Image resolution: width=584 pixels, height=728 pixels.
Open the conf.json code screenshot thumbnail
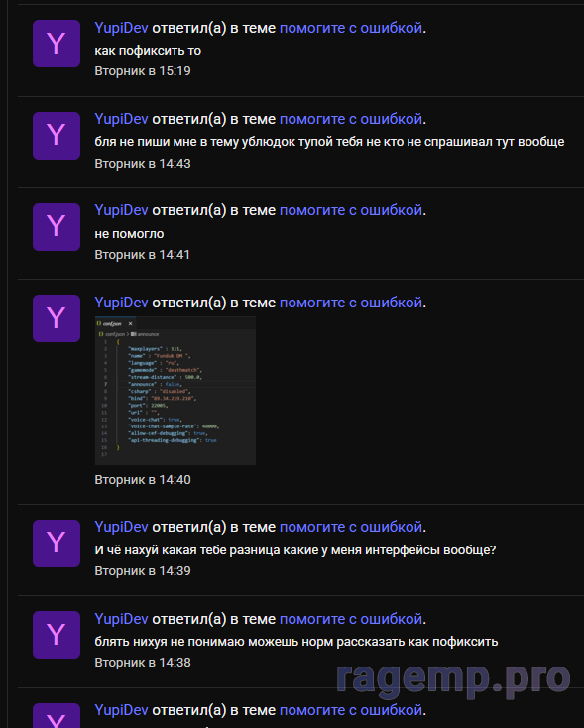pos(175,391)
